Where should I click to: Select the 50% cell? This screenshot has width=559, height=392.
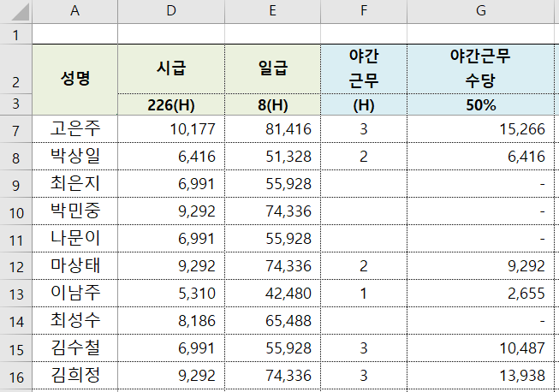click(481, 104)
